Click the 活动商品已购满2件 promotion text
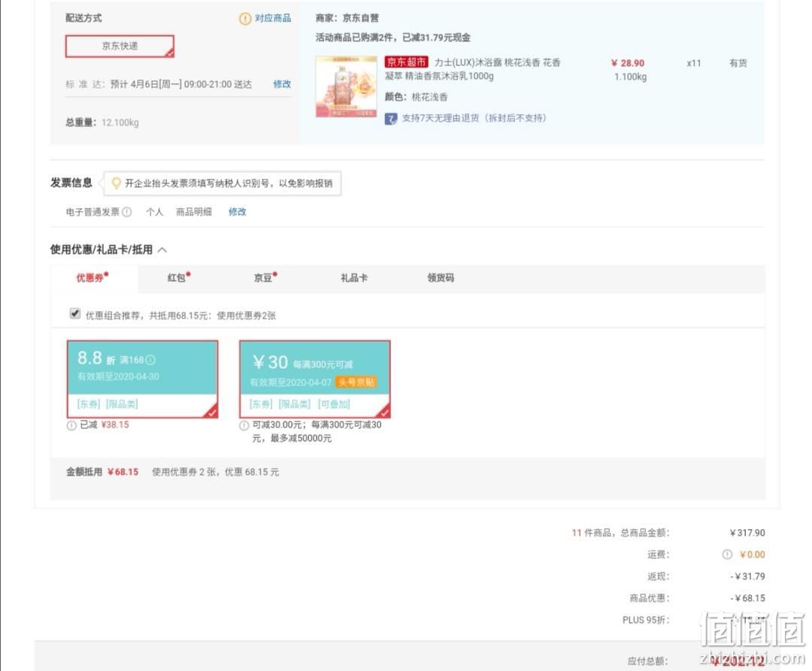 393,38
